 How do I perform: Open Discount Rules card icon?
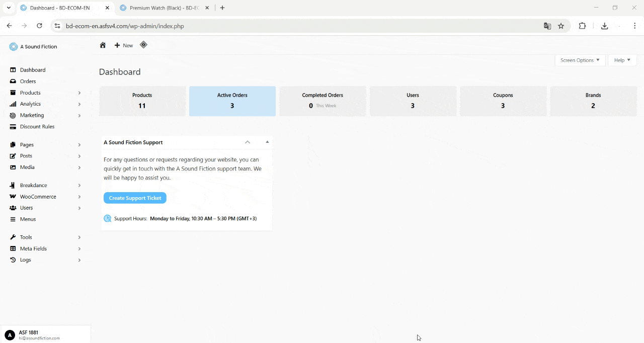coord(13,127)
